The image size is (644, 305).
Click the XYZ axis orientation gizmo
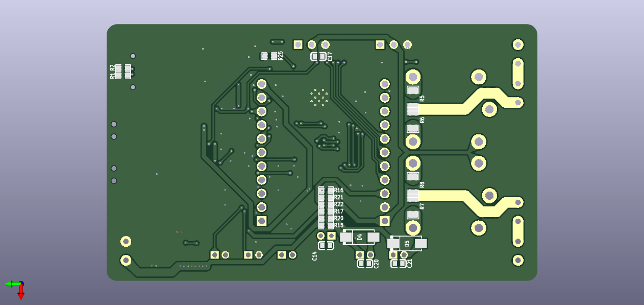(15, 289)
